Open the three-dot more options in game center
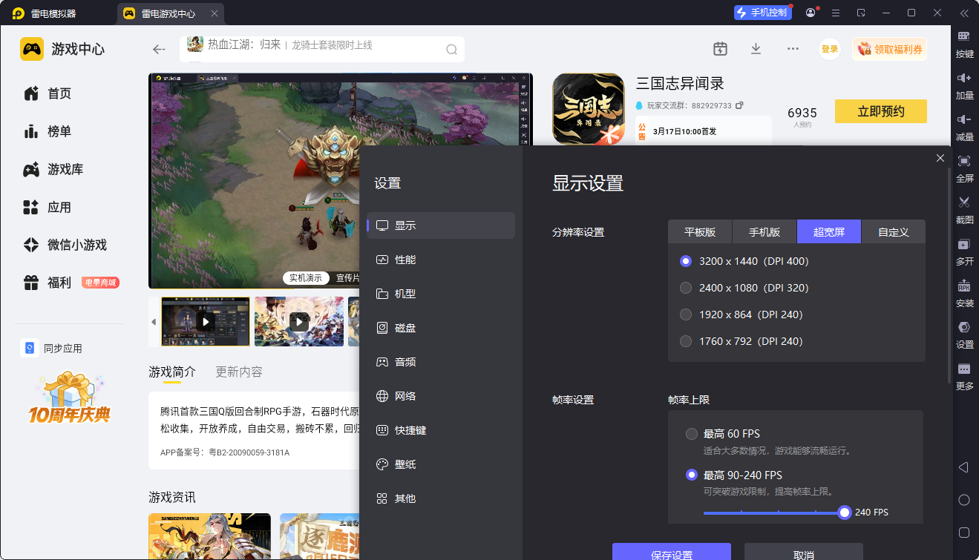 pyautogui.click(x=793, y=49)
